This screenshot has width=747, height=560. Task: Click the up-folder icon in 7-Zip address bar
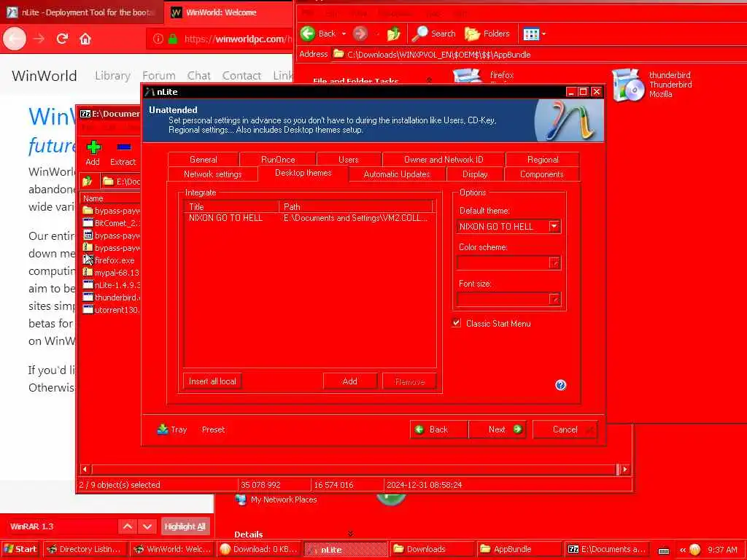(88, 181)
